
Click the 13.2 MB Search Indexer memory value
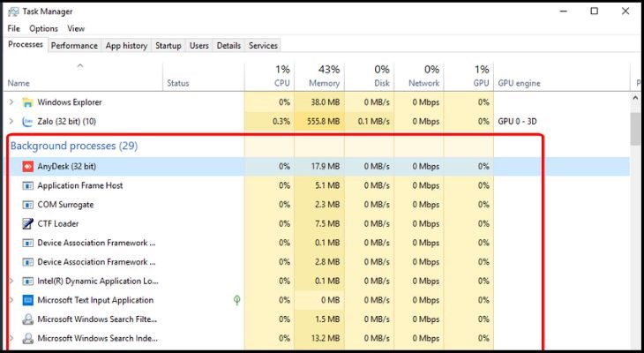[x=326, y=339]
